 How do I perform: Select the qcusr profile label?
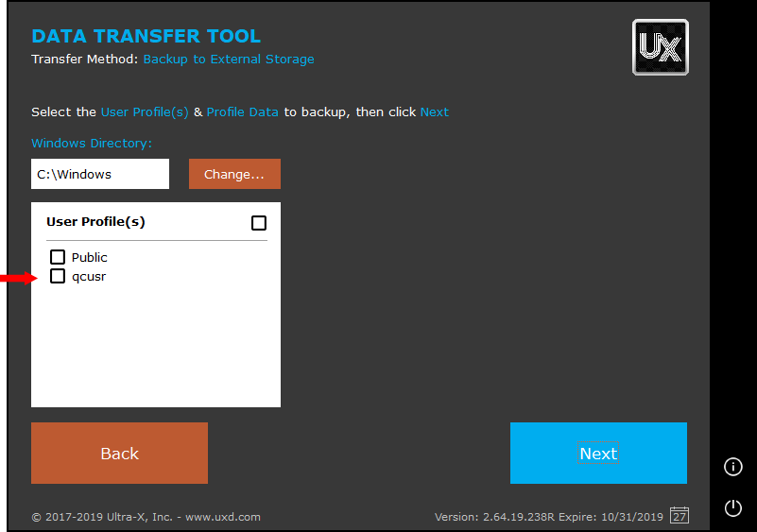(x=89, y=277)
